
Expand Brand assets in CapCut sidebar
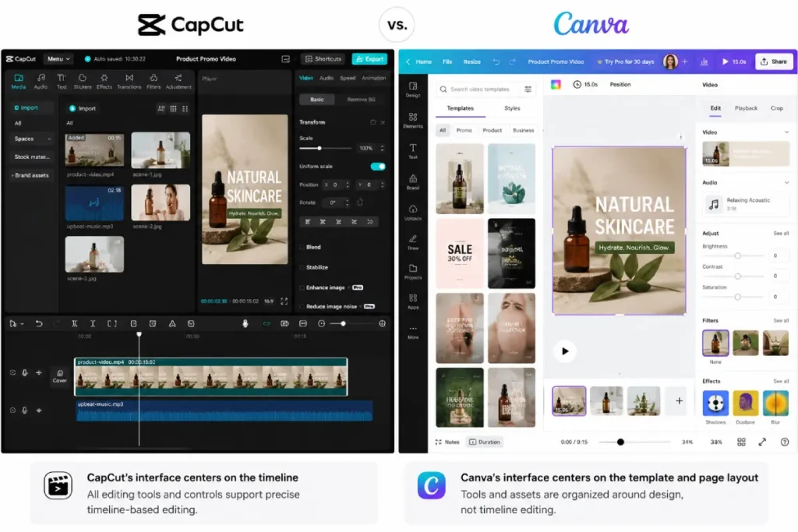click(31, 175)
